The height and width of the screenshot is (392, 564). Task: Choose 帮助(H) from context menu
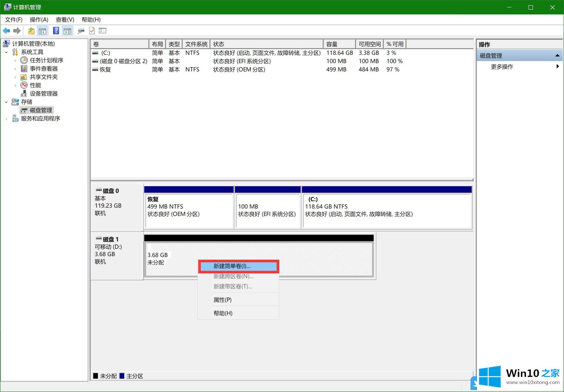[239, 313]
